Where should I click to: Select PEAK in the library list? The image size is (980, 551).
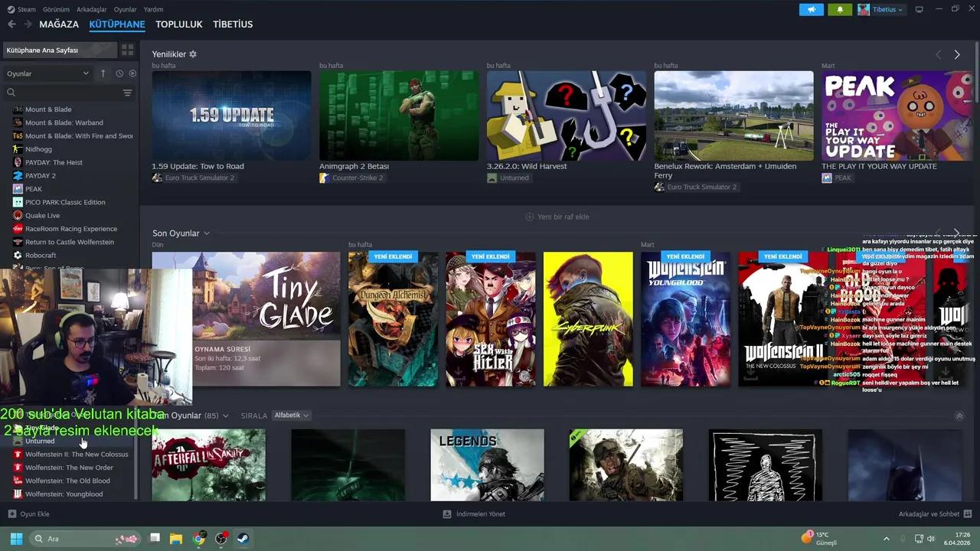coord(34,189)
